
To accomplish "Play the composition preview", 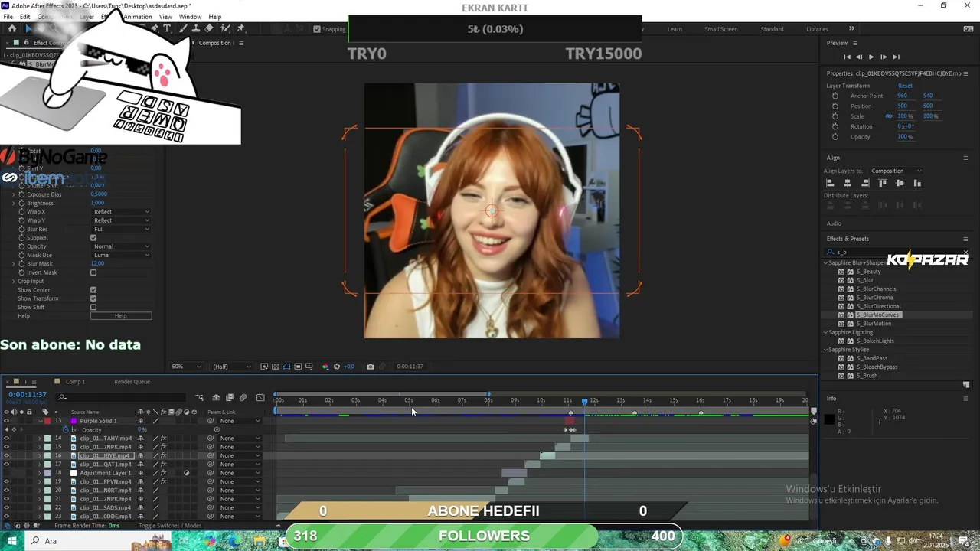I will click(871, 57).
